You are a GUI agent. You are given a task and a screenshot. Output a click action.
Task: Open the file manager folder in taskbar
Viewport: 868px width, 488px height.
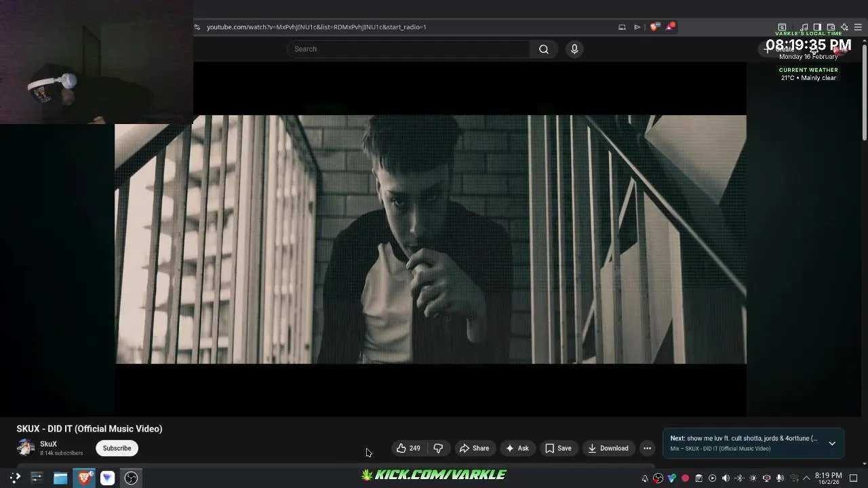pyautogui.click(x=60, y=478)
